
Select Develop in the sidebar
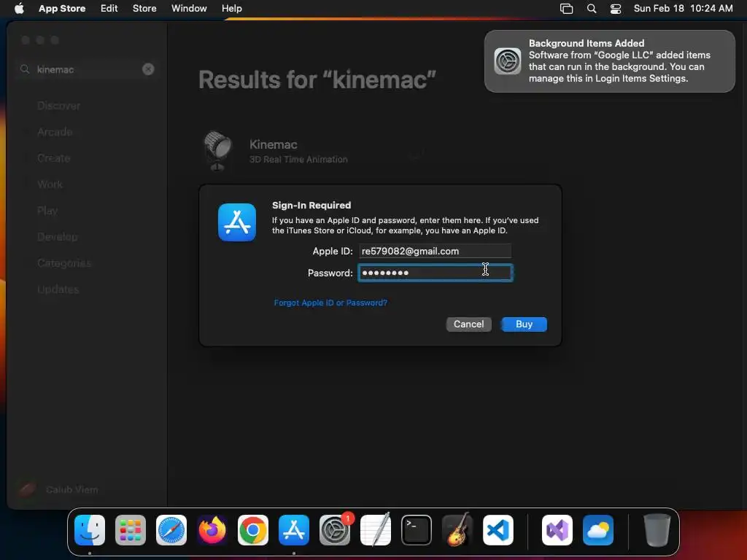[58, 237]
